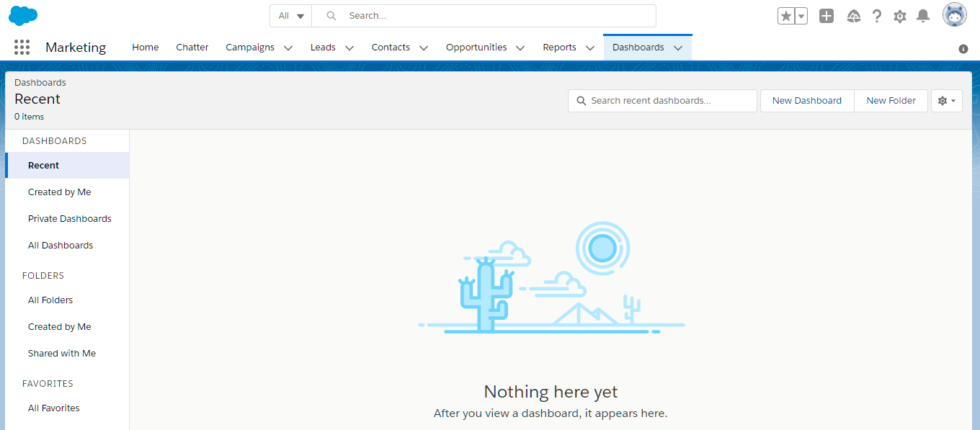The height and width of the screenshot is (430, 980).
Task: Open the search scope 'All' dropdown
Action: [291, 16]
